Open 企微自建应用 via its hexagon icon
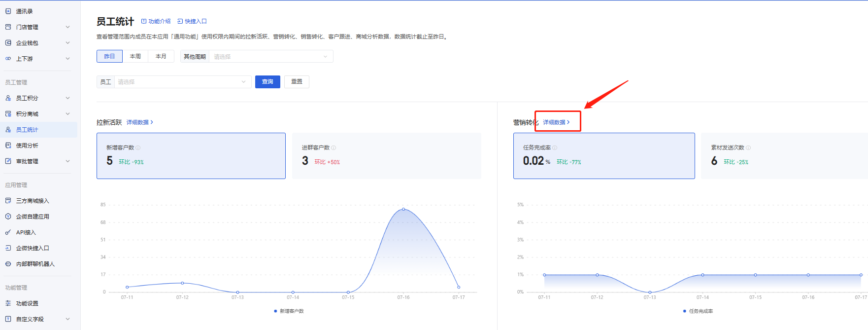The height and width of the screenshot is (330, 868). point(8,217)
